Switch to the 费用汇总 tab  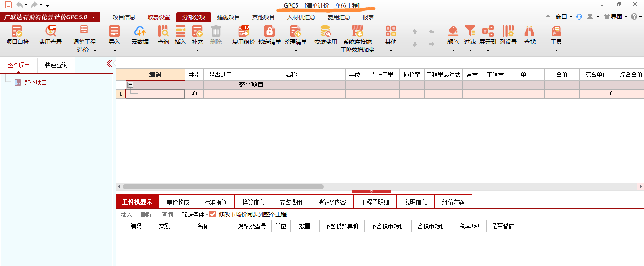click(x=339, y=17)
